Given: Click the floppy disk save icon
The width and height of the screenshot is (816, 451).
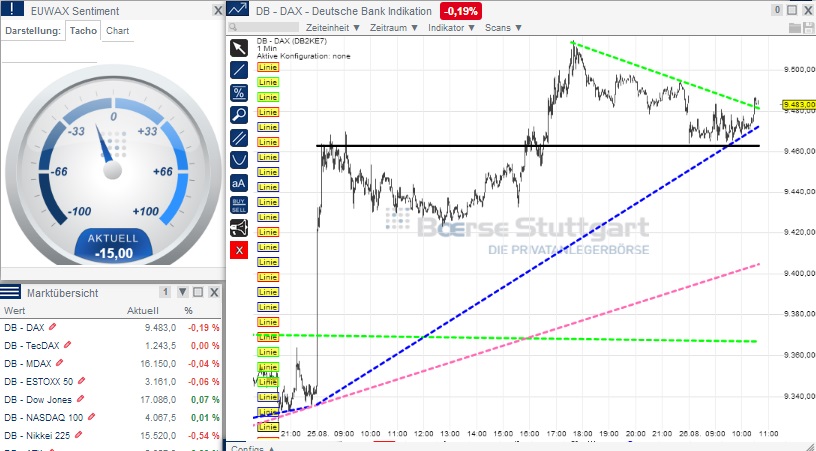Looking at the screenshot, I should pyautogui.click(x=809, y=28).
